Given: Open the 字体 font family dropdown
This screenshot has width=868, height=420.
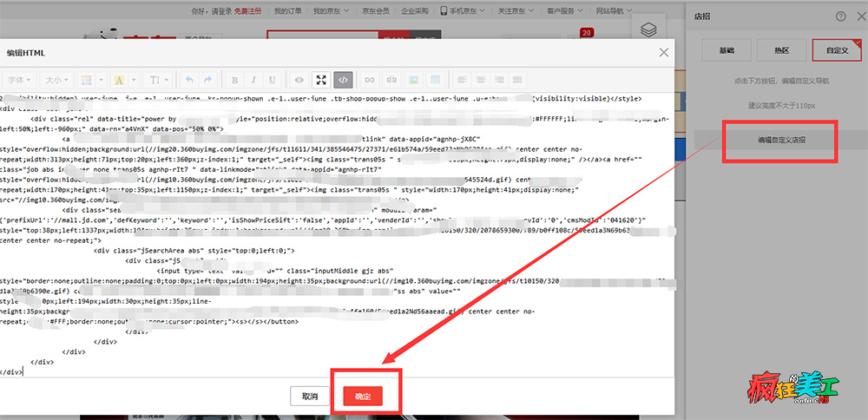Looking at the screenshot, I should [19, 80].
